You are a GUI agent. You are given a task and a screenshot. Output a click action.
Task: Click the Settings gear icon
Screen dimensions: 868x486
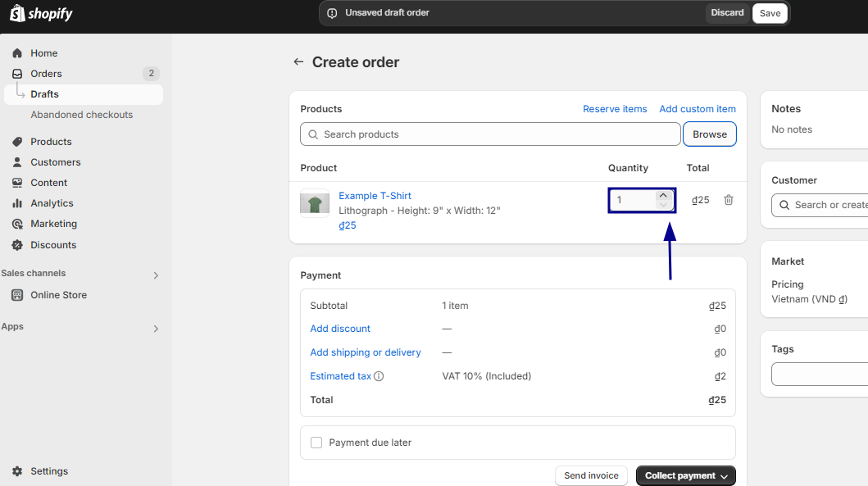pyautogui.click(x=17, y=471)
